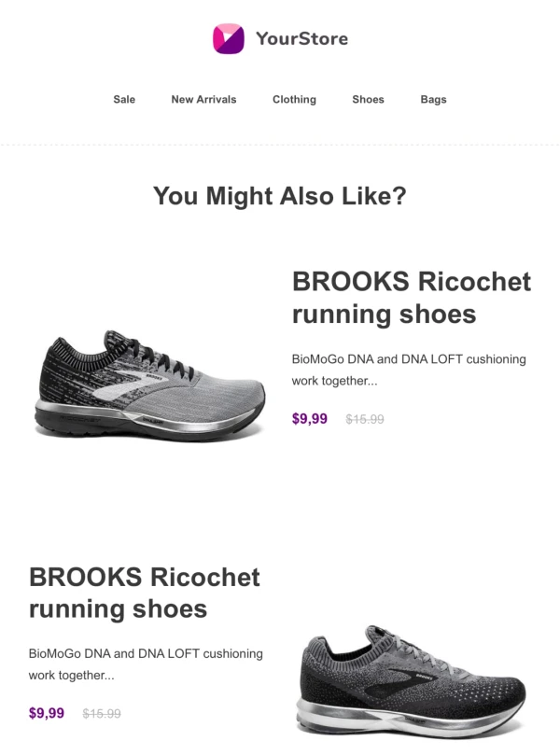
Task: Click crossed-out $15.99 beside dark gray shoe
Action: tap(102, 714)
